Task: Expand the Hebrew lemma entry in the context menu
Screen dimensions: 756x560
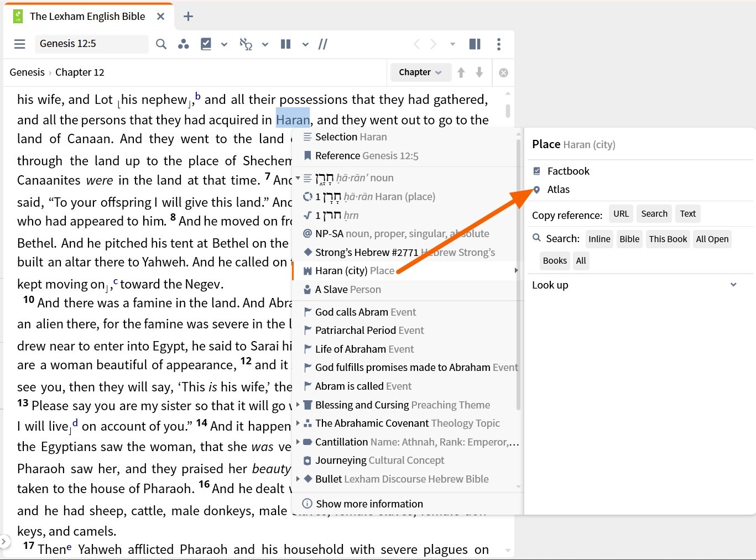Action: [x=297, y=178]
